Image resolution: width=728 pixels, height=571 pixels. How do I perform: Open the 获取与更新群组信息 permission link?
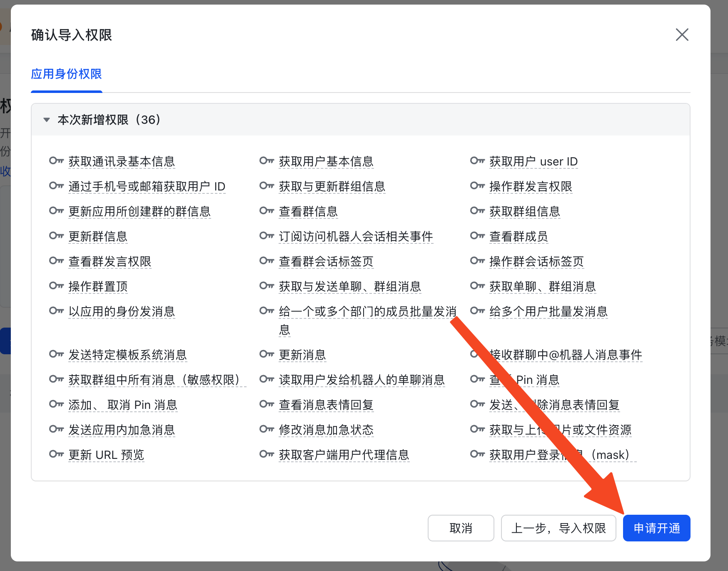332,187
